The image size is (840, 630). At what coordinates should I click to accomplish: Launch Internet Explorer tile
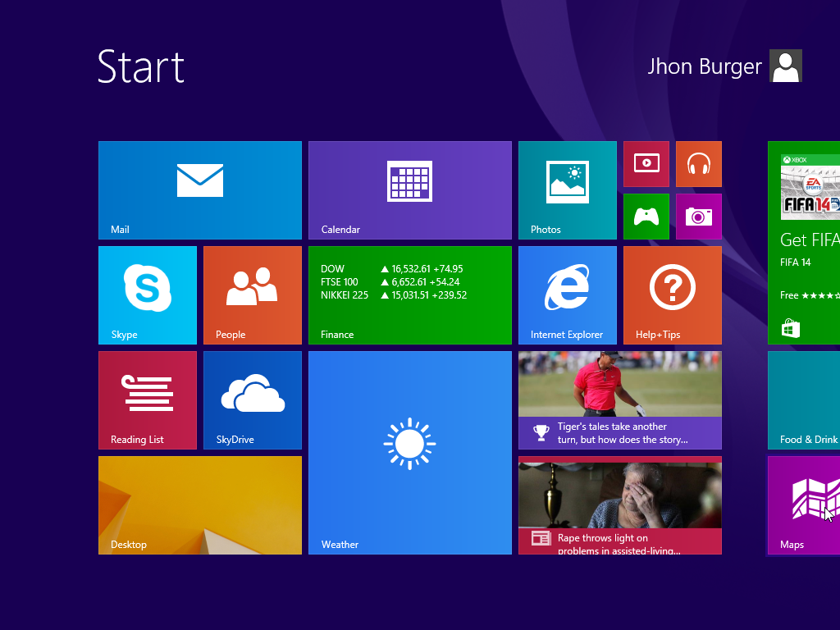[568, 295]
